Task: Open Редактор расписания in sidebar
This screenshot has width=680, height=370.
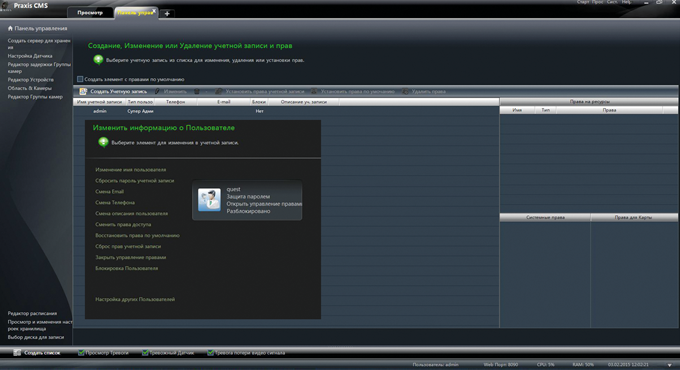Action: [x=32, y=313]
